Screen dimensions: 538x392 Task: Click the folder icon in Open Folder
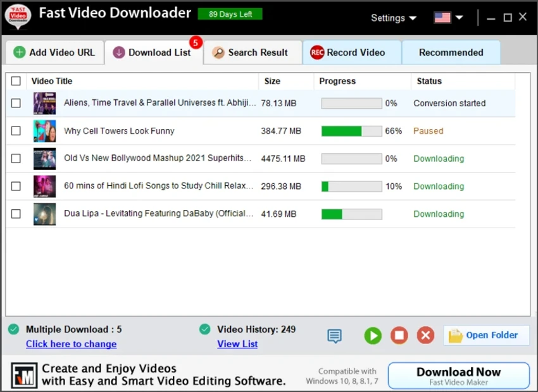(455, 336)
